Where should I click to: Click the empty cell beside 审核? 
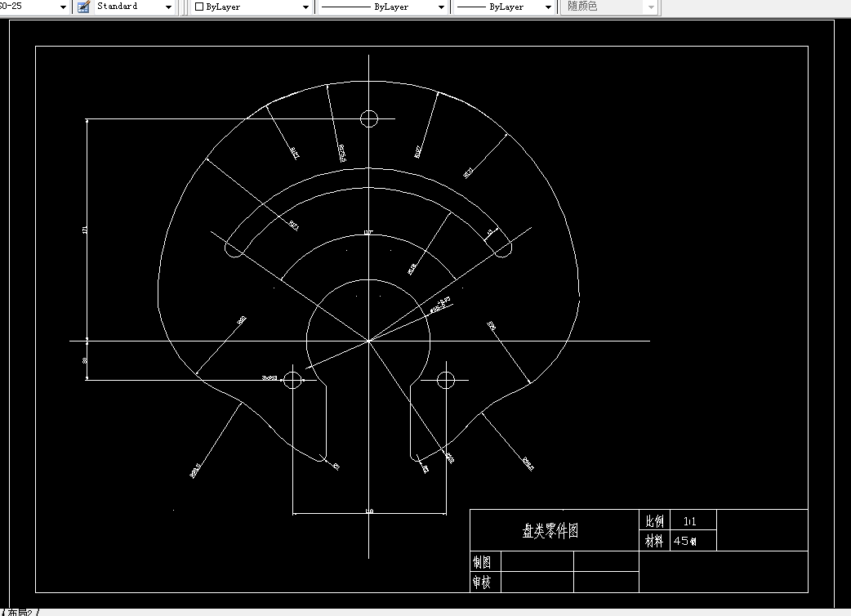tap(537, 582)
